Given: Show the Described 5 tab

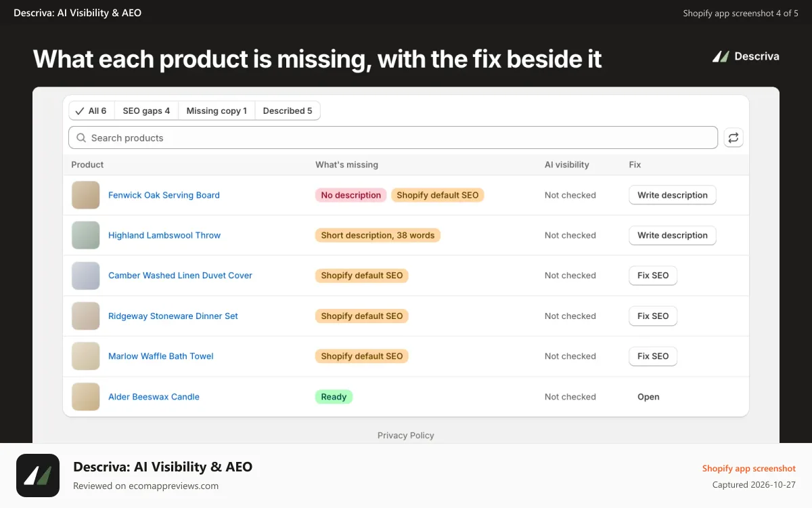Looking at the screenshot, I should (288, 110).
